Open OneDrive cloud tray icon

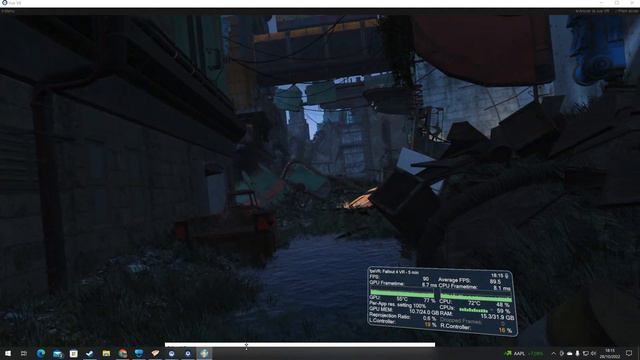(569, 353)
